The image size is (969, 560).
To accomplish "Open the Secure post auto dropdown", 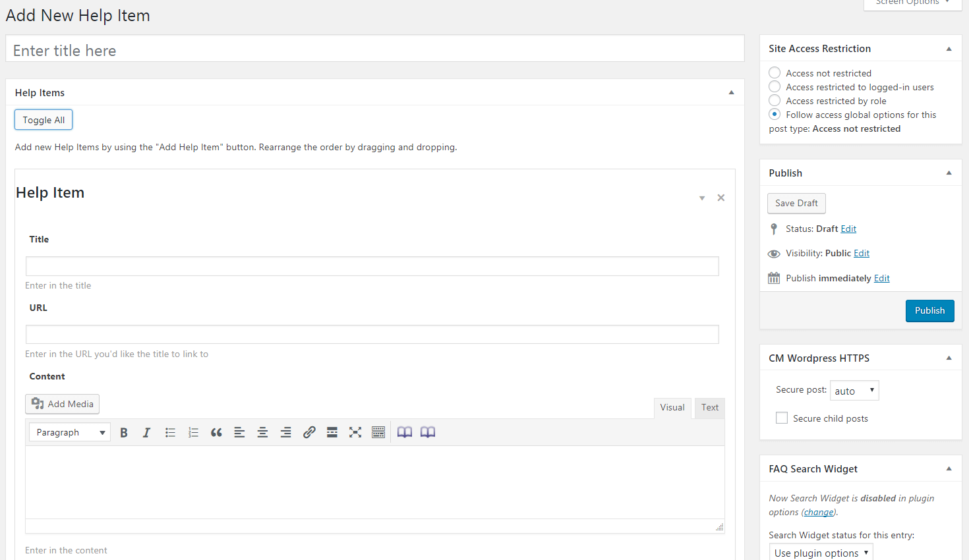I will 854,391.
